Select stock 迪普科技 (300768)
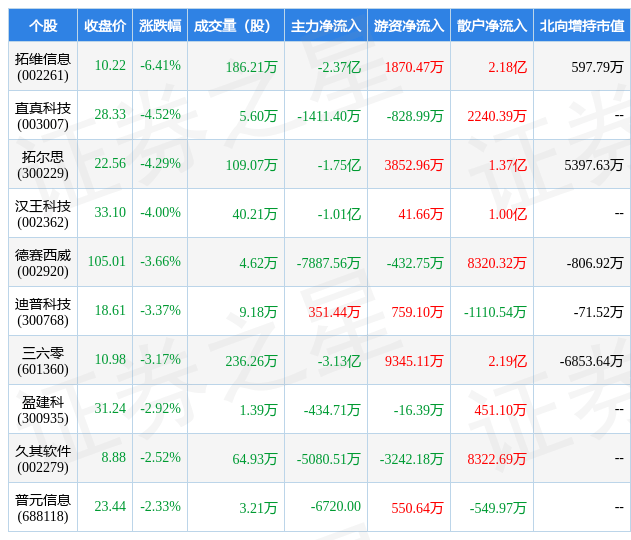Image resolution: width=631 pixels, height=540 pixels. click(x=43, y=312)
